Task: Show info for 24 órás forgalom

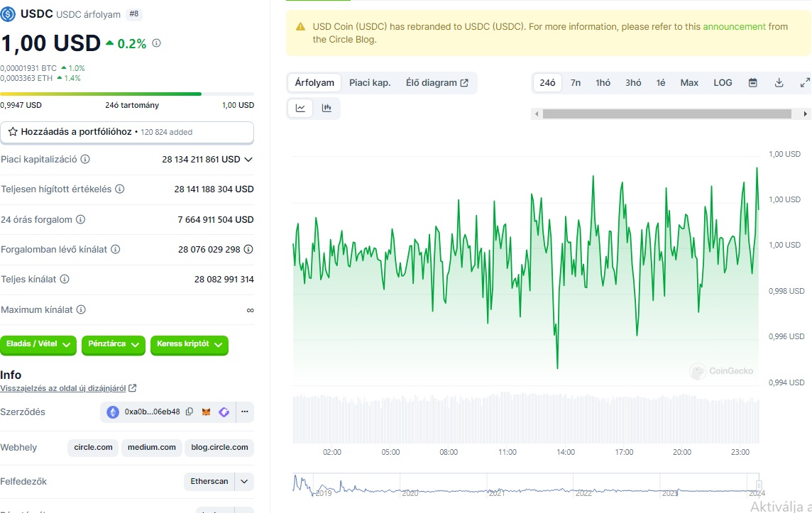Action: pos(80,219)
